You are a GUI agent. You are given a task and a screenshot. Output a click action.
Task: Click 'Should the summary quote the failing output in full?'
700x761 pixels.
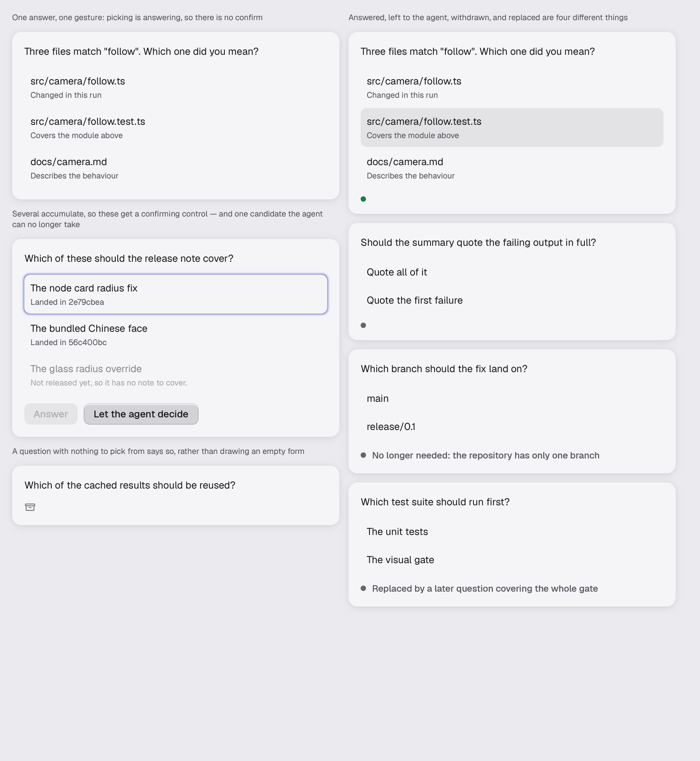(478, 242)
